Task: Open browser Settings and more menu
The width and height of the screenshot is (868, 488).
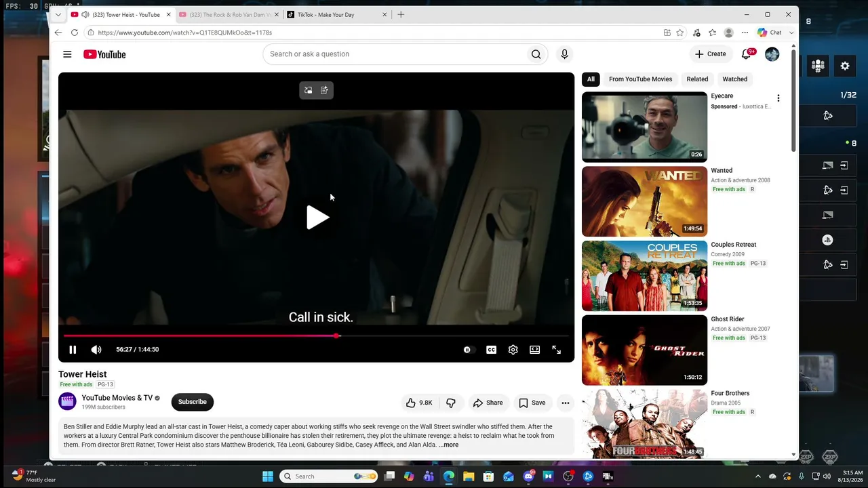Action: pos(745,33)
